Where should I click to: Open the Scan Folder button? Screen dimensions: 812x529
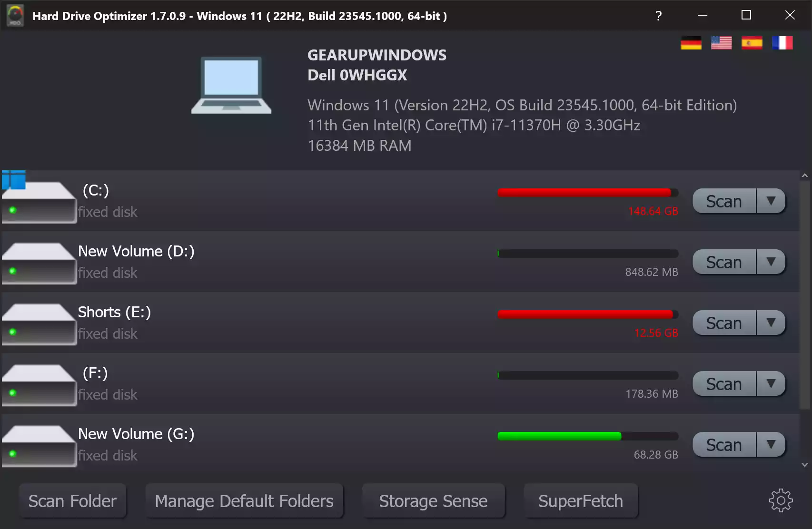[72, 501]
